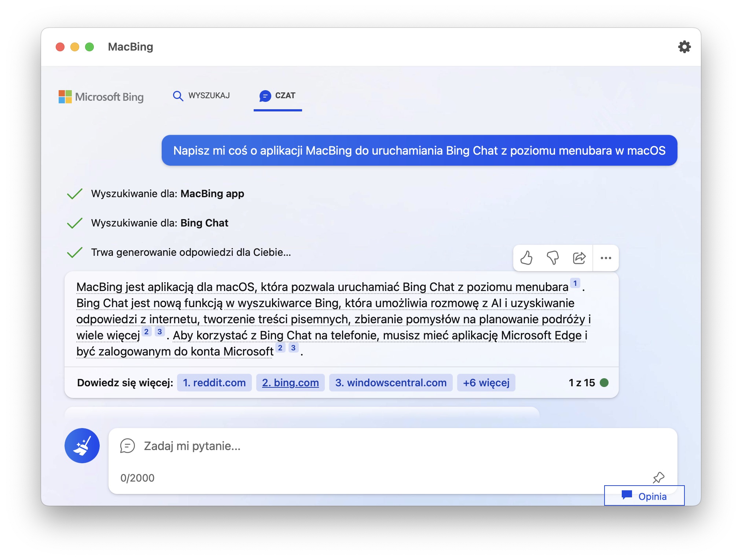Viewport: 742px width, 560px height.
Task: Select the CZAT tab
Action: click(278, 96)
